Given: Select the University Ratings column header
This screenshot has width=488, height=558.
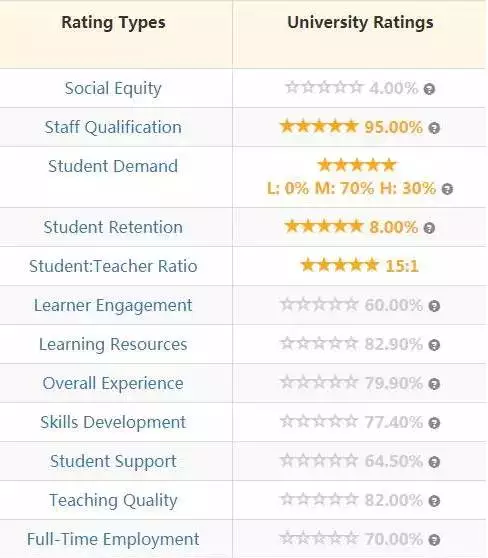Looking at the screenshot, I should coord(360,23).
